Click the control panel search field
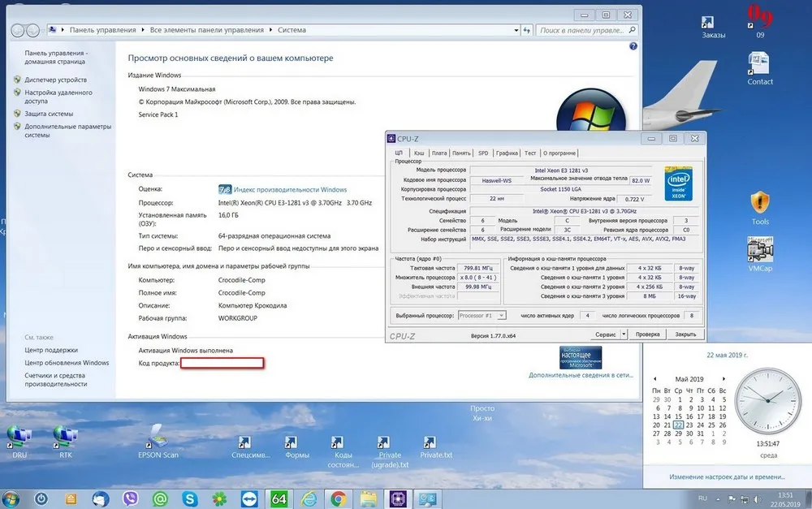 pos(586,31)
